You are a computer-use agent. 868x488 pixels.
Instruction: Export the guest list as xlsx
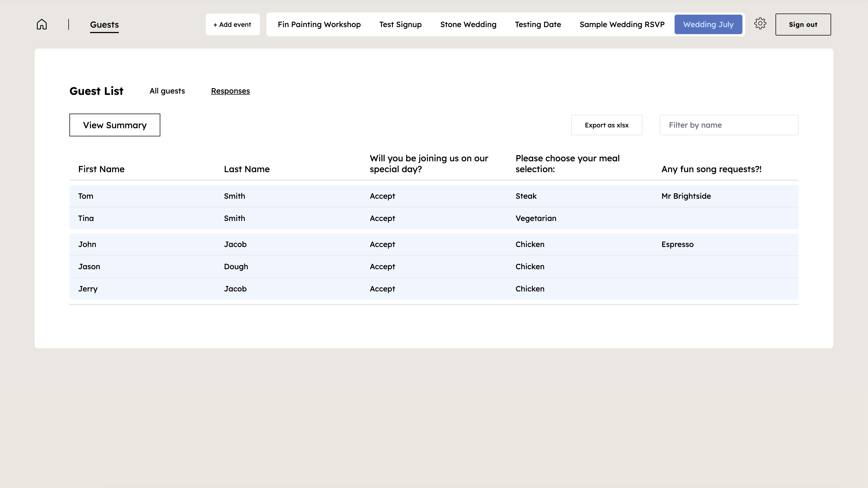pos(607,125)
